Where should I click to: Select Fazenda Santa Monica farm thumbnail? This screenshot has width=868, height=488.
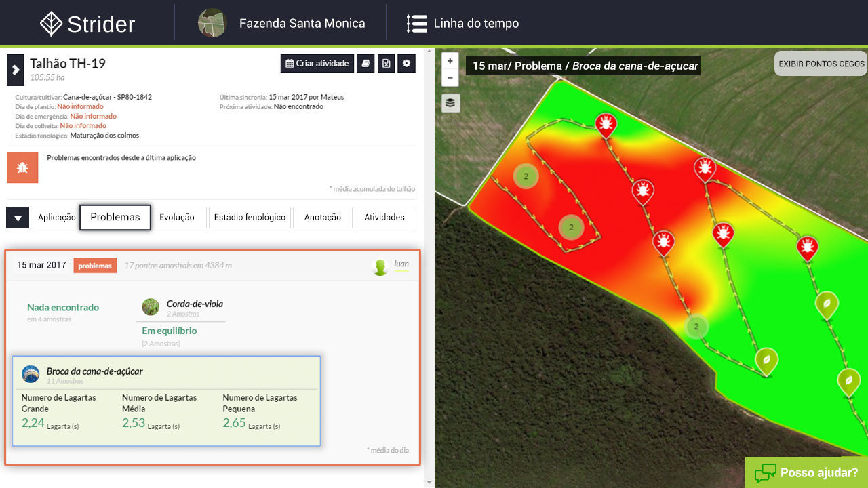(x=212, y=23)
